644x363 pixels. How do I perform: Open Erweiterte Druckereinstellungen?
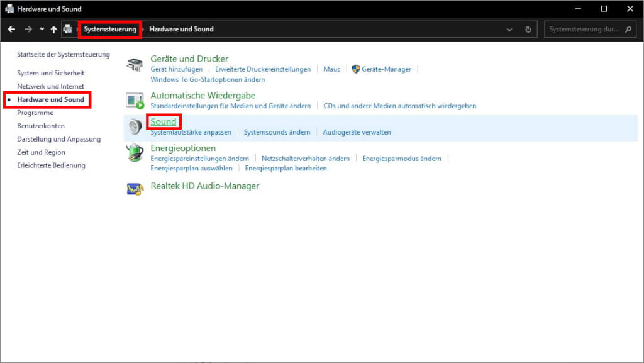point(263,69)
